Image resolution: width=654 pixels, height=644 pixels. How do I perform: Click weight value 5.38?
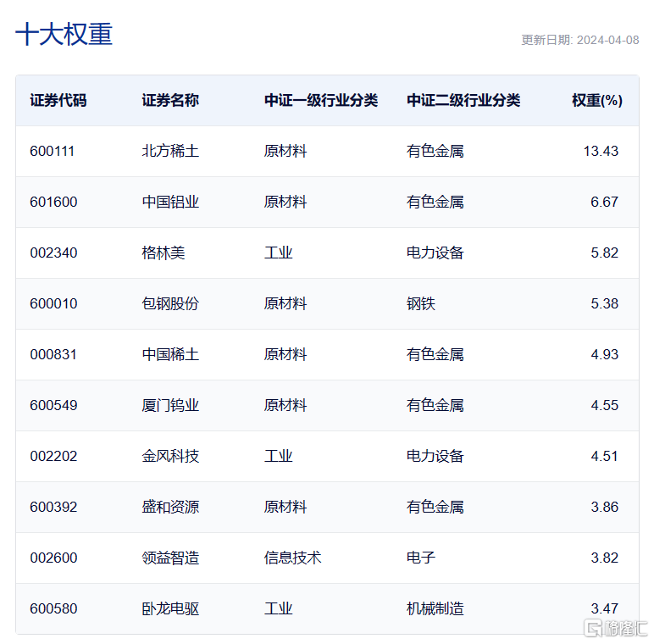604,303
